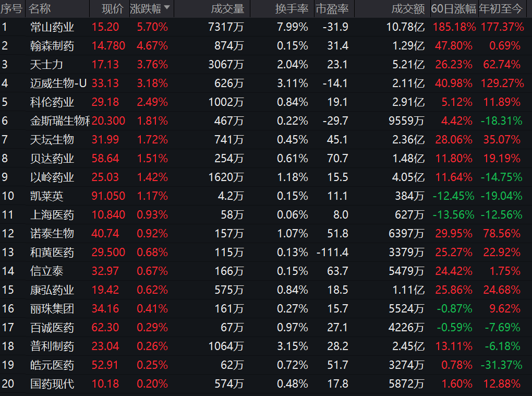Click row number 7 in 序号 column

[x=4, y=139]
